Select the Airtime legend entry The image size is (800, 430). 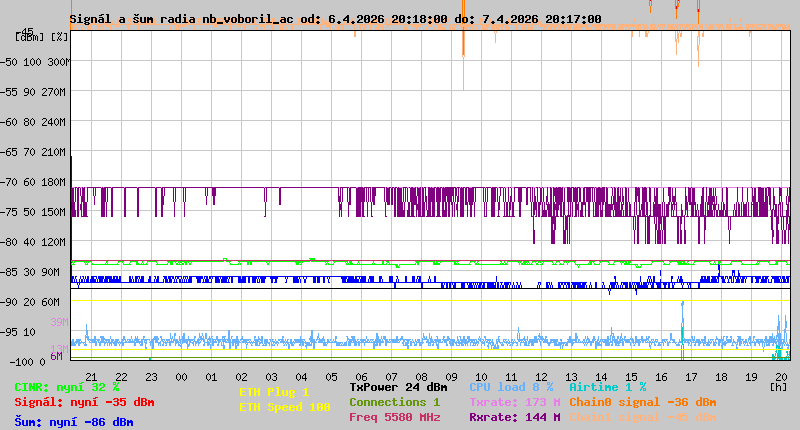pyautogui.click(x=607, y=387)
